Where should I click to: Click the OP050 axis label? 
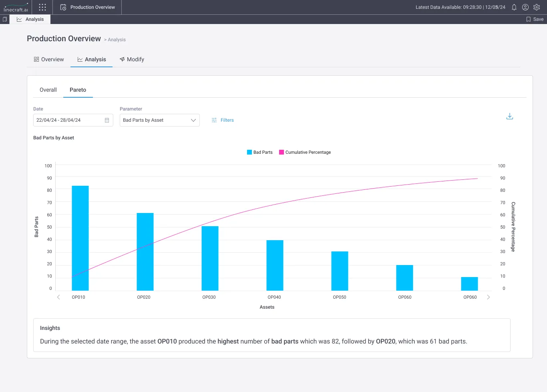340,297
